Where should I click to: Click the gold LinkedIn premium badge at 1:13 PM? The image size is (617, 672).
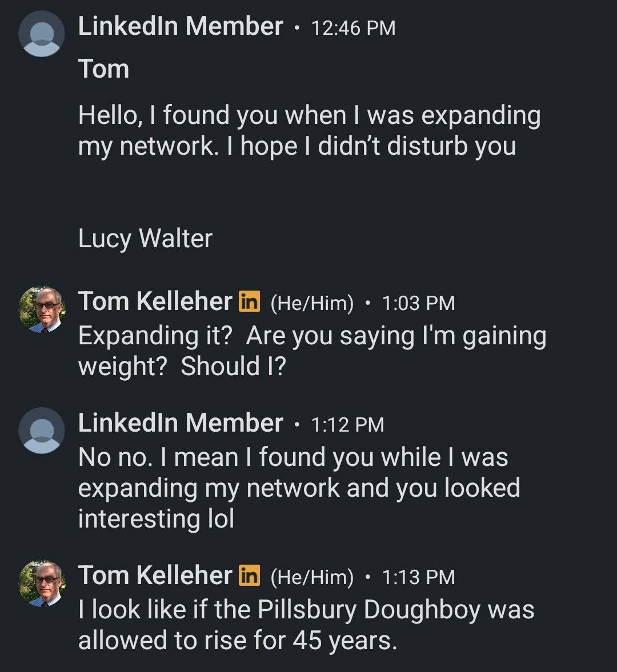click(250, 575)
